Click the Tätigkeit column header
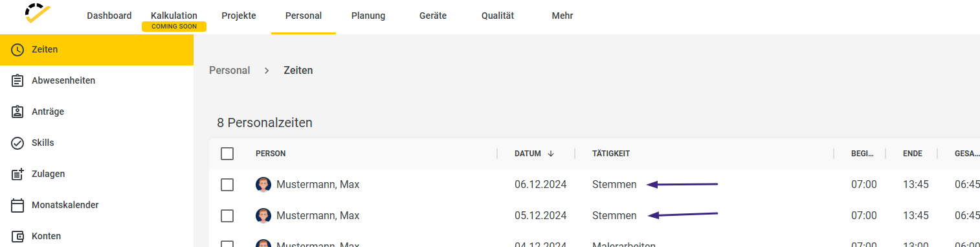 (x=611, y=154)
